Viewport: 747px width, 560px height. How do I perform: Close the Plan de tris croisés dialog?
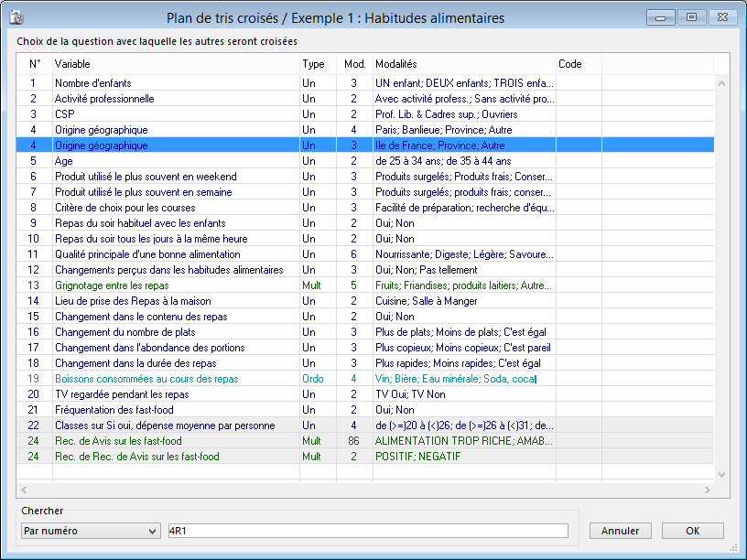pyautogui.click(x=722, y=17)
